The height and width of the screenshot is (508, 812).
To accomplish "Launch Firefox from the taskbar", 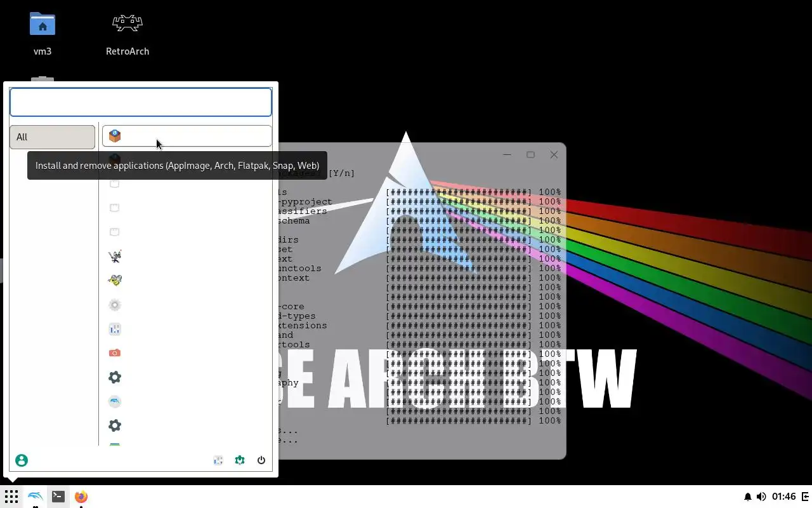I will click(81, 497).
